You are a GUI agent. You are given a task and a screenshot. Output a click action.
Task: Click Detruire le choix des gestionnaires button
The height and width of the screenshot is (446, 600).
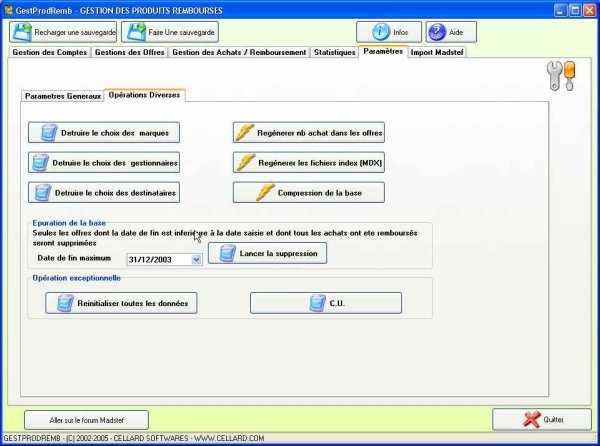[104, 162]
